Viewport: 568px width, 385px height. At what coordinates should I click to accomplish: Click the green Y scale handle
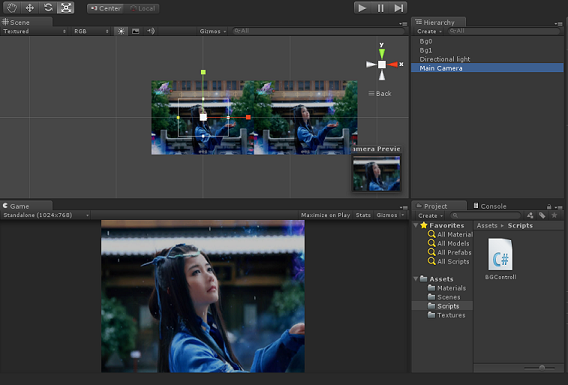click(x=203, y=72)
